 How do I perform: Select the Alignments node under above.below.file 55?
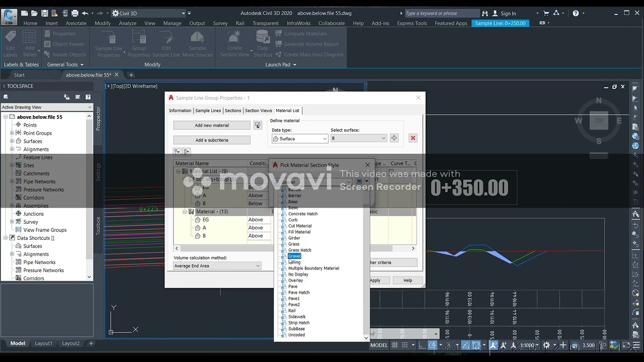(36, 149)
